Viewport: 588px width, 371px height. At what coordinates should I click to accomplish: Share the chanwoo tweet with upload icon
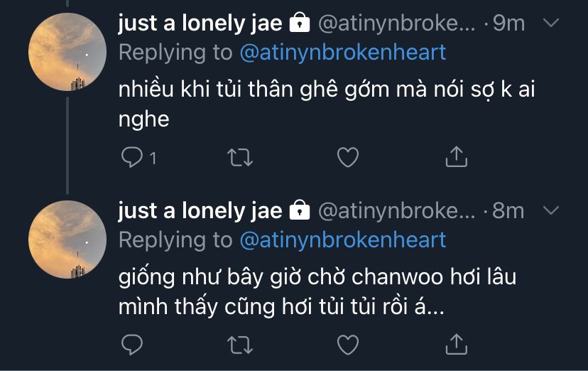[456, 344]
